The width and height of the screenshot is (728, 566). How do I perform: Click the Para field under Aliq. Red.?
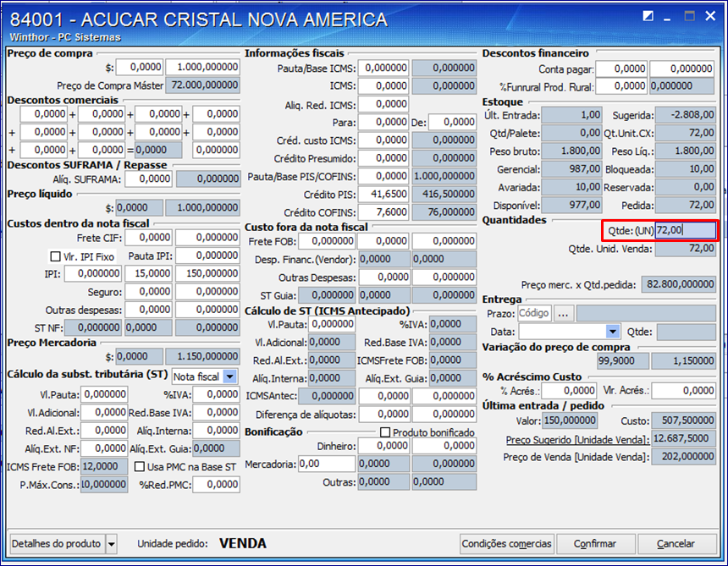(x=383, y=122)
